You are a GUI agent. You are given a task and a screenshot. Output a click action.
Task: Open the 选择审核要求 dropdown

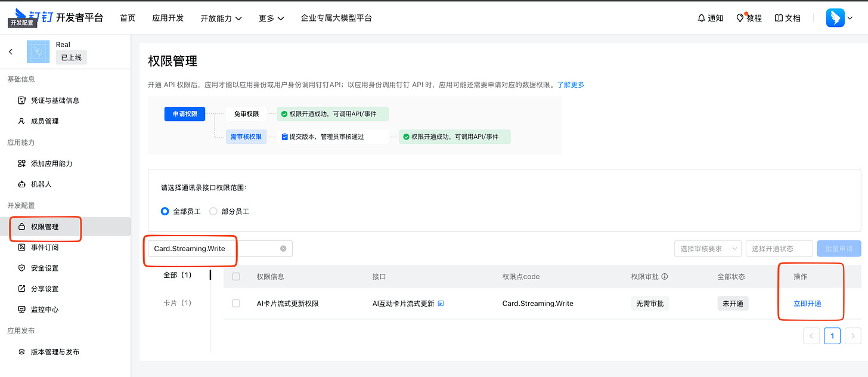708,249
